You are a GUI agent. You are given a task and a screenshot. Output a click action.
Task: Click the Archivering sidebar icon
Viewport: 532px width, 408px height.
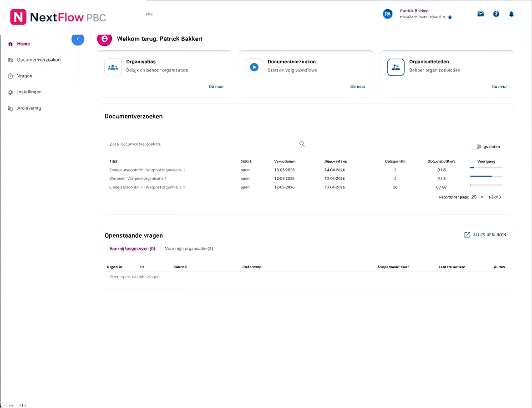[x=10, y=108]
